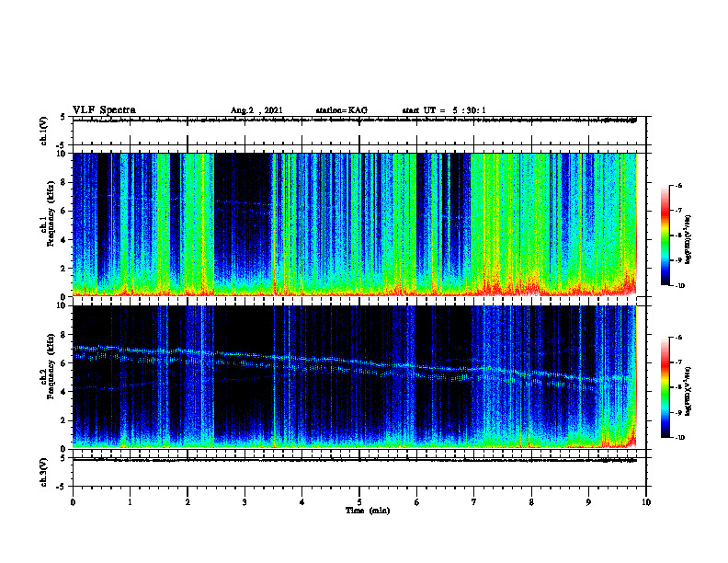Click the VLF Spectra title
The width and height of the screenshot is (728, 563).
(104, 110)
